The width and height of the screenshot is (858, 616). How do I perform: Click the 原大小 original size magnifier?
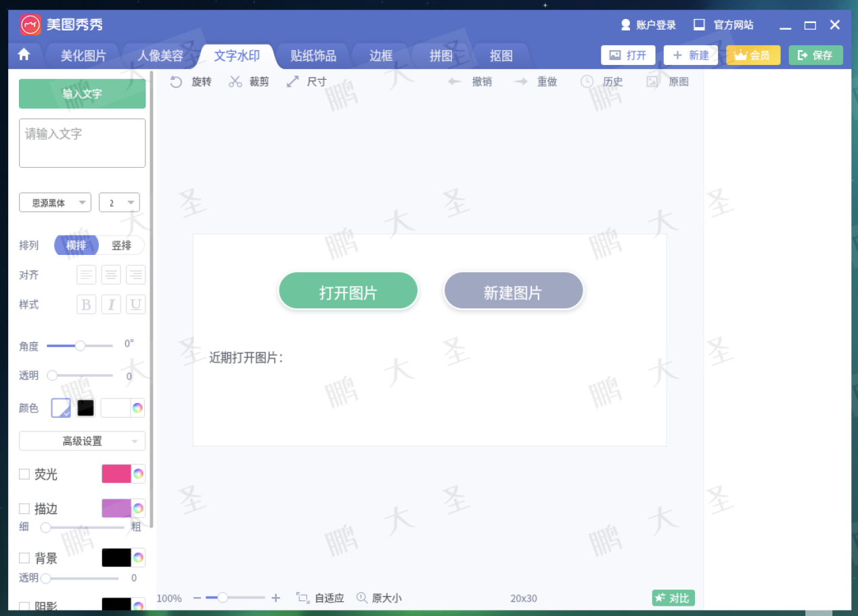tap(362, 598)
